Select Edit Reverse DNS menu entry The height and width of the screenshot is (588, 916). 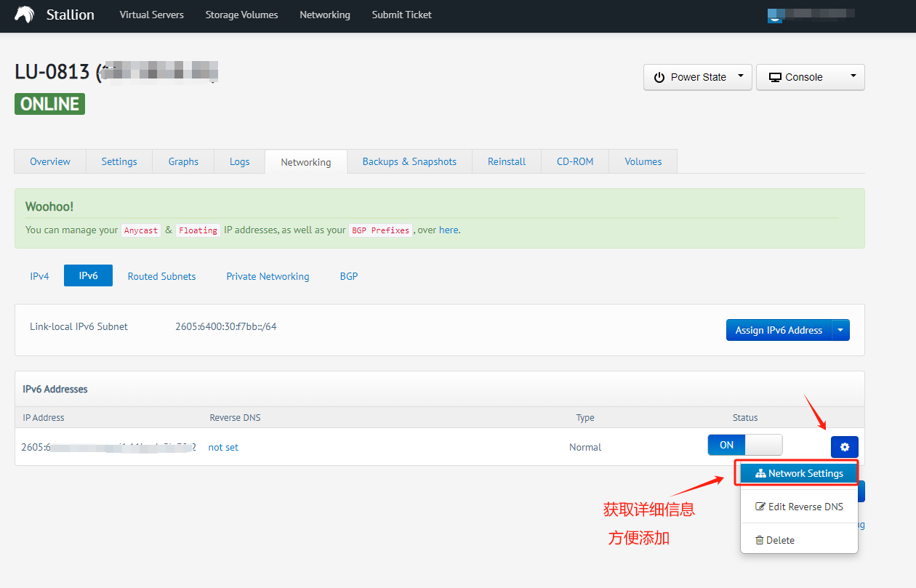pos(799,507)
